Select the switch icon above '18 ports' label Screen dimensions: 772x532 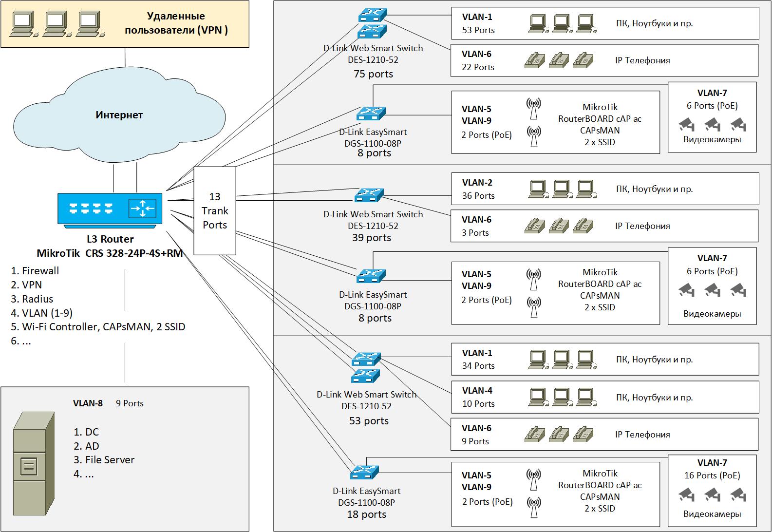click(x=364, y=471)
